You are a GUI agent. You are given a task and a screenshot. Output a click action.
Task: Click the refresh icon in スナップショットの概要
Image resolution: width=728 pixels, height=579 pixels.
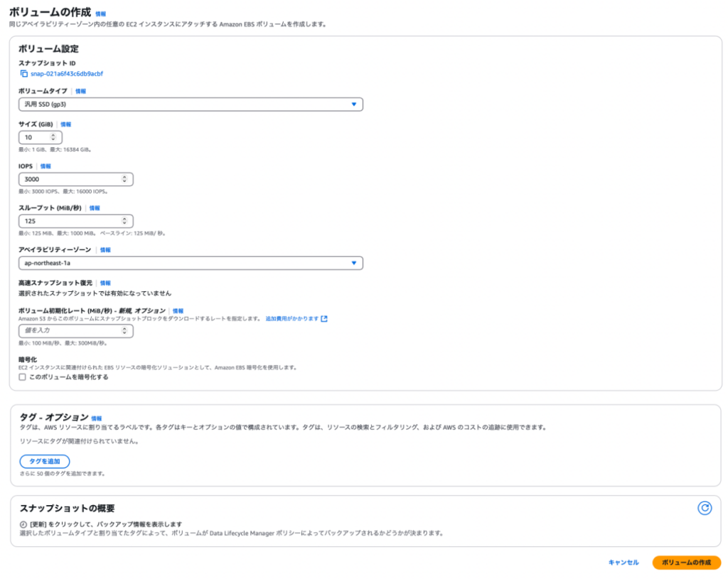pyautogui.click(x=704, y=507)
